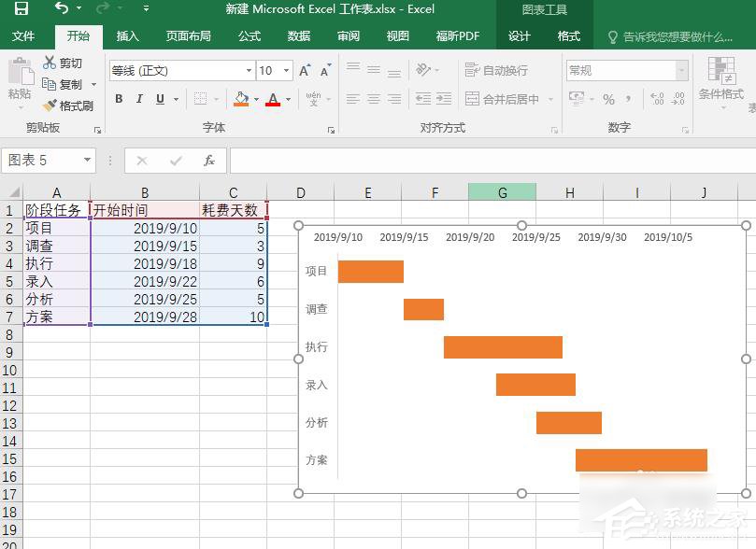
Task: Open the chart 设计 tab
Action: (518, 37)
